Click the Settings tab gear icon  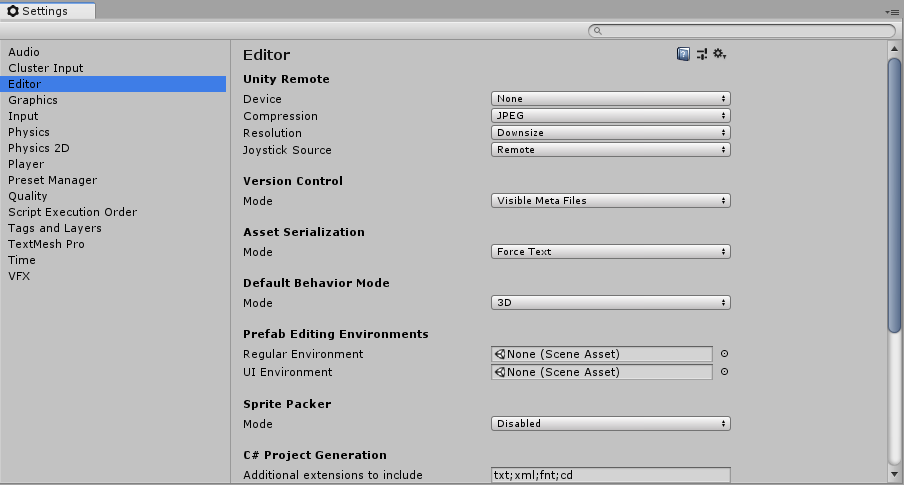click(x=13, y=11)
